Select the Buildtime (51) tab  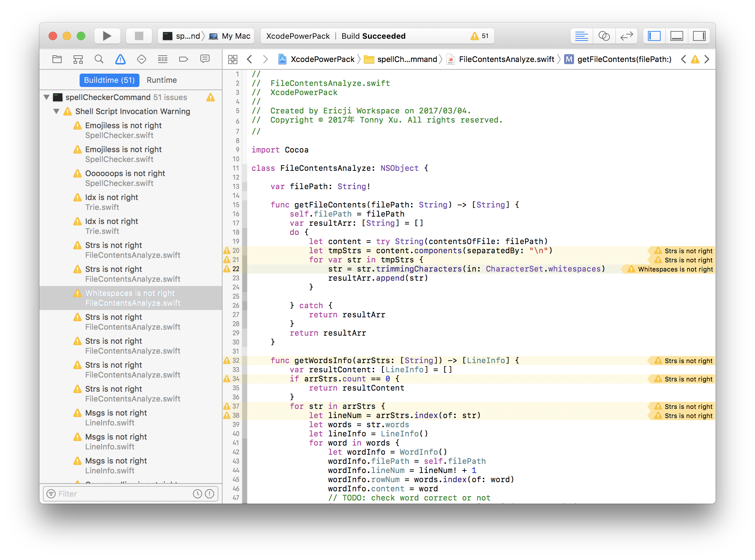pos(109,80)
